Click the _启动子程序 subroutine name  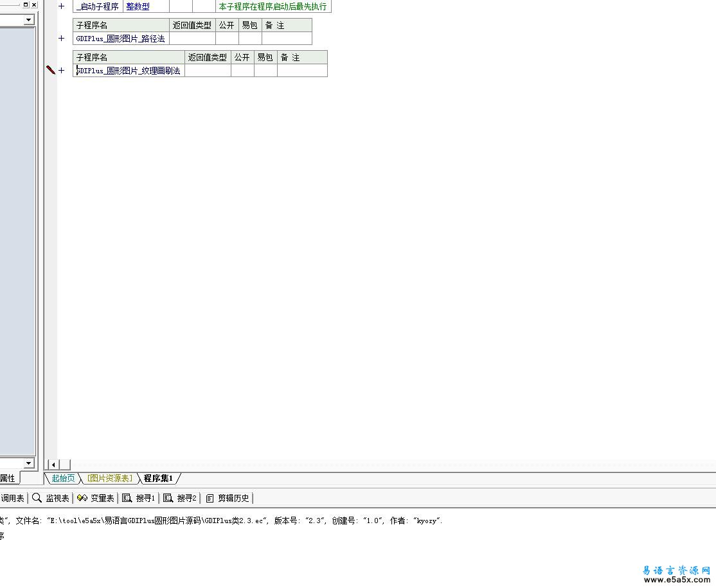coord(98,6)
